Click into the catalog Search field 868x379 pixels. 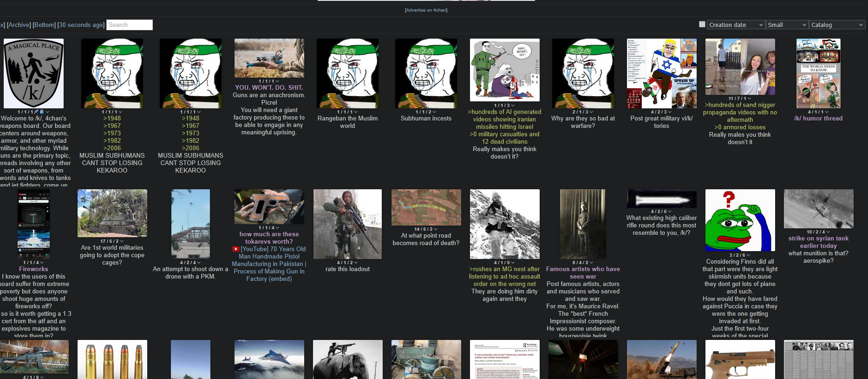tap(130, 25)
